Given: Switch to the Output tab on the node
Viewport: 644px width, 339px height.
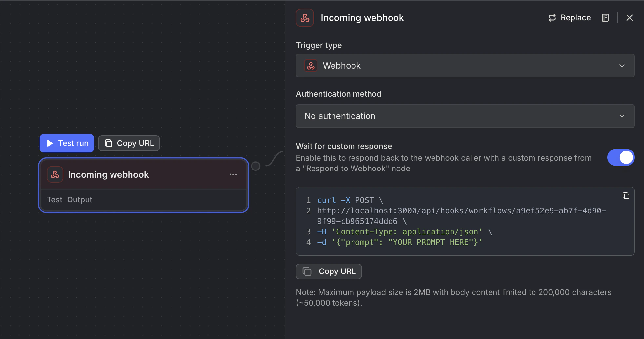Looking at the screenshot, I should tap(80, 199).
